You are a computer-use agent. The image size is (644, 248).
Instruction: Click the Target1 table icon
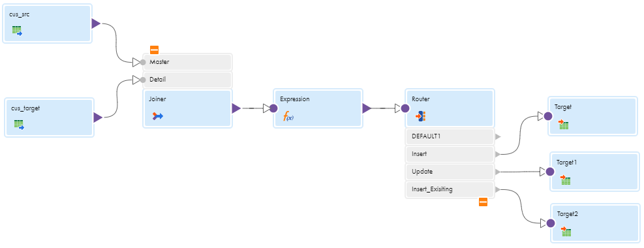tap(566, 180)
